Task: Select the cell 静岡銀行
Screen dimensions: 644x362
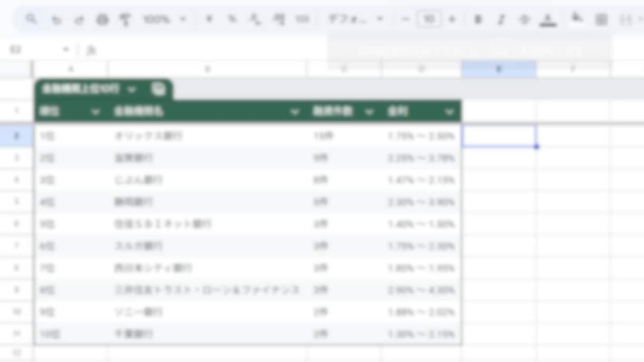Action: tap(207, 202)
